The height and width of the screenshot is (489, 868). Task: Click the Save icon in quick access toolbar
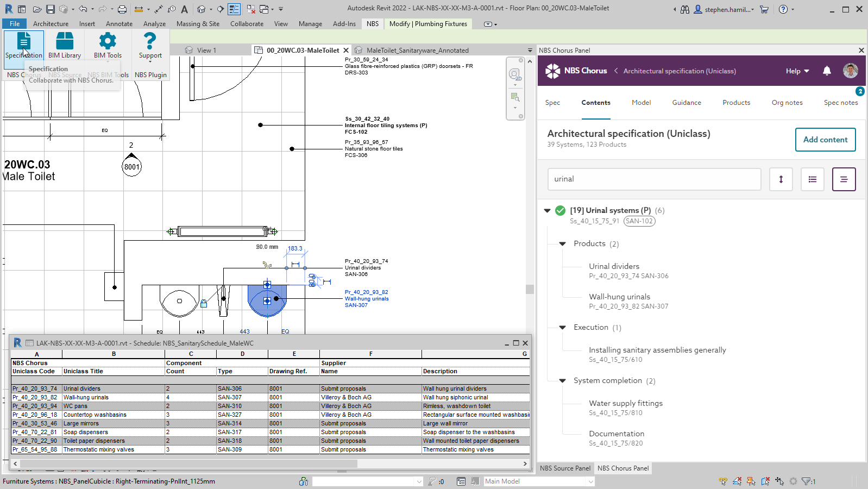[x=50, y=9]
